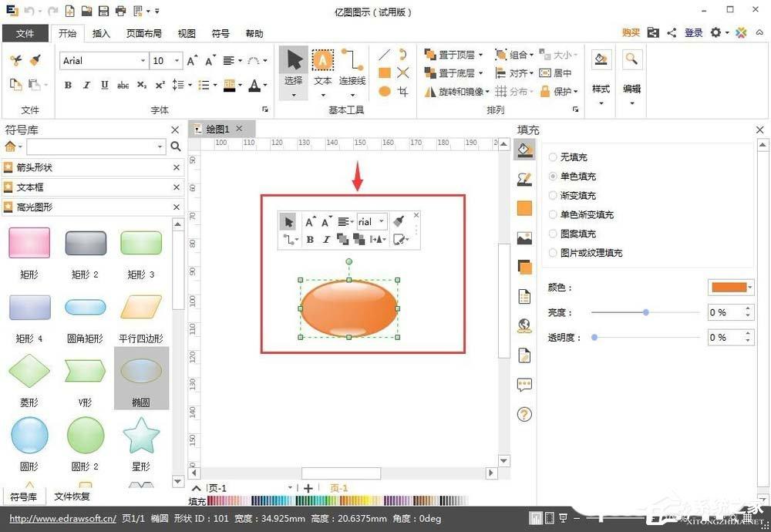Switch to 文件恢复 file recovery tab

coord(72,496)
